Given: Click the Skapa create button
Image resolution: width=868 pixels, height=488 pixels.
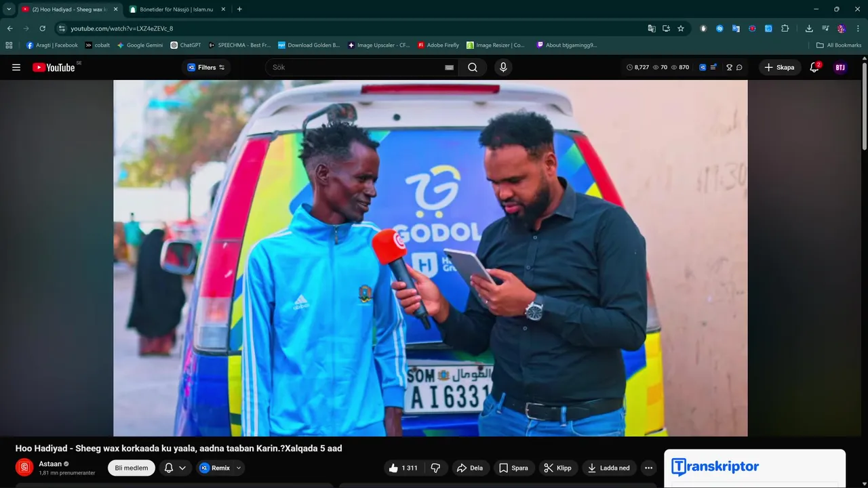Looking at the screenshot, I should click(x=779, y=67).
